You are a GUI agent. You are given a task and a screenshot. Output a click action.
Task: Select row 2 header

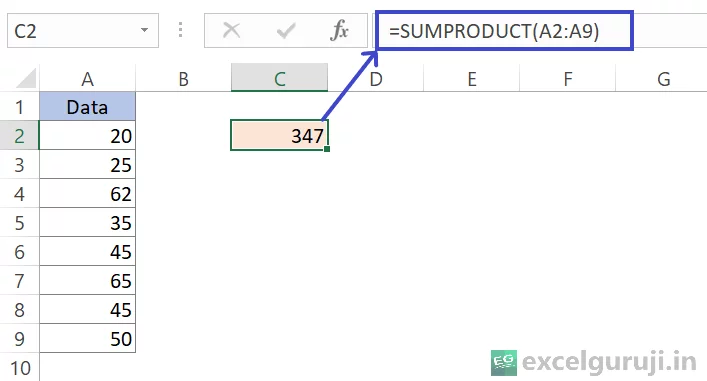[x=19, y=136]
